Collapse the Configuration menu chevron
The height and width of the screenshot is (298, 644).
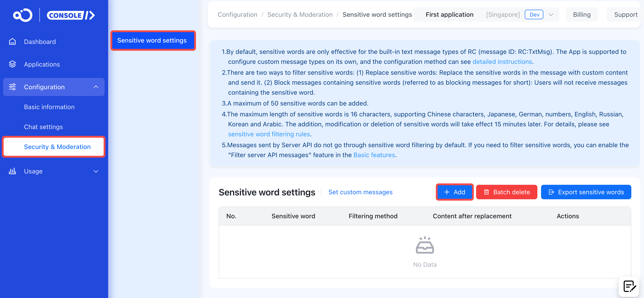tap(96, 87)
